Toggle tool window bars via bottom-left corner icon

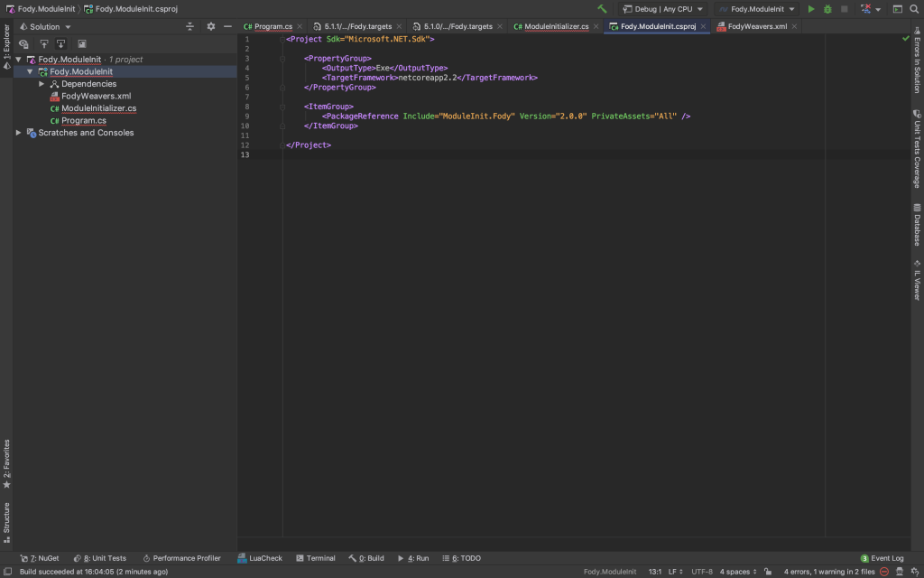tap(7, 572)
